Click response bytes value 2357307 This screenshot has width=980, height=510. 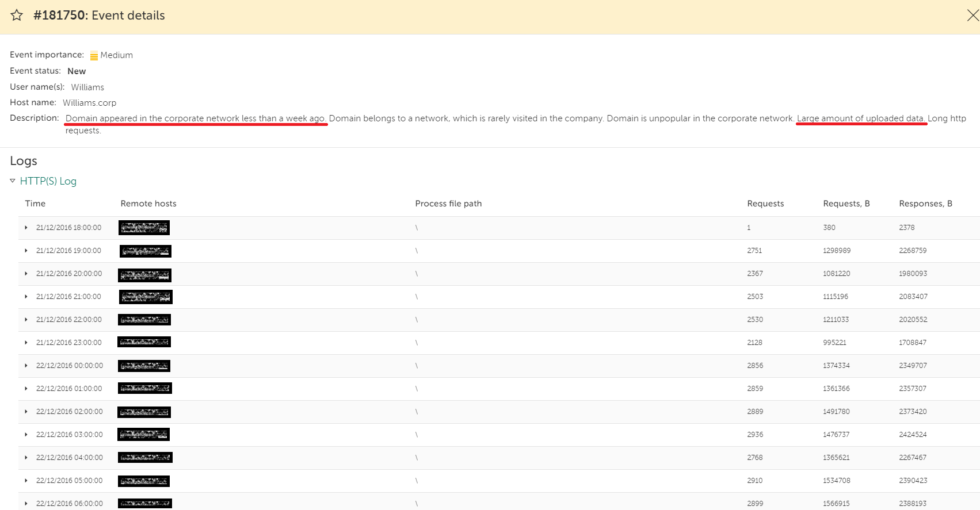[x=913, y=389]
